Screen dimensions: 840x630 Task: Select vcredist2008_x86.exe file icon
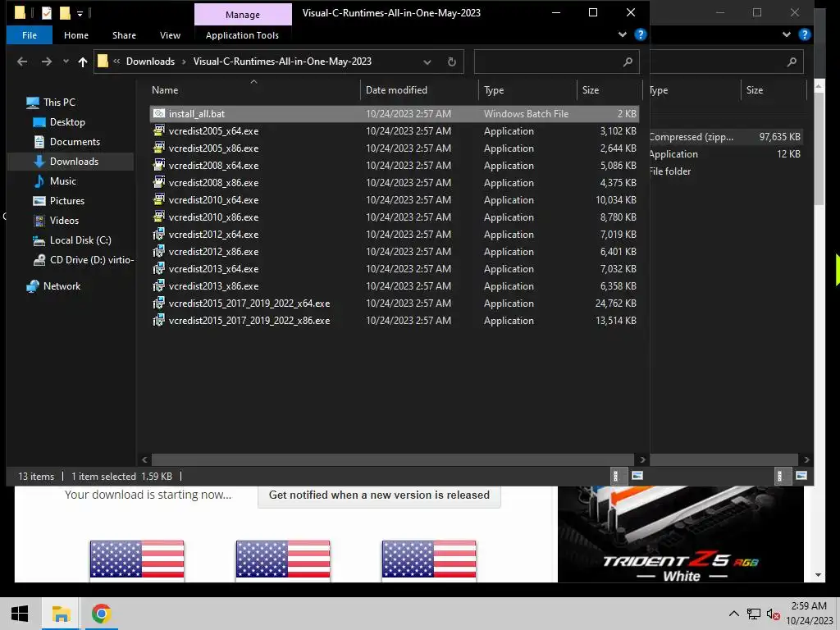159,182
